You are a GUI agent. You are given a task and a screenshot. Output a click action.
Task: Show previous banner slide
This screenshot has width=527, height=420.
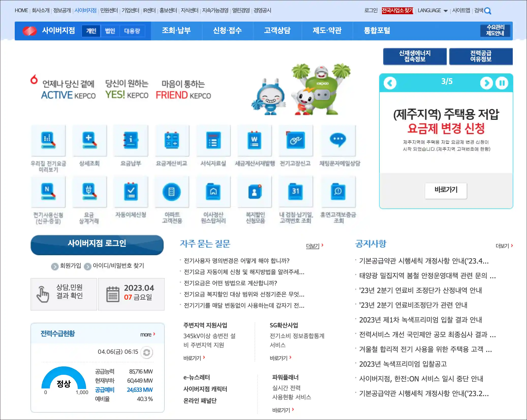pyautogui.click(x=390, y=83)
